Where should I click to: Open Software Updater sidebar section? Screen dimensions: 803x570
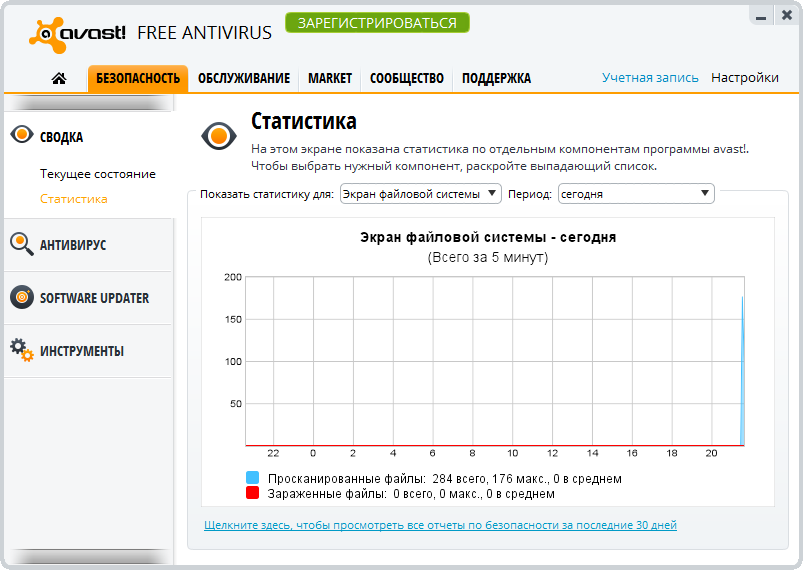tap(88, 298)
